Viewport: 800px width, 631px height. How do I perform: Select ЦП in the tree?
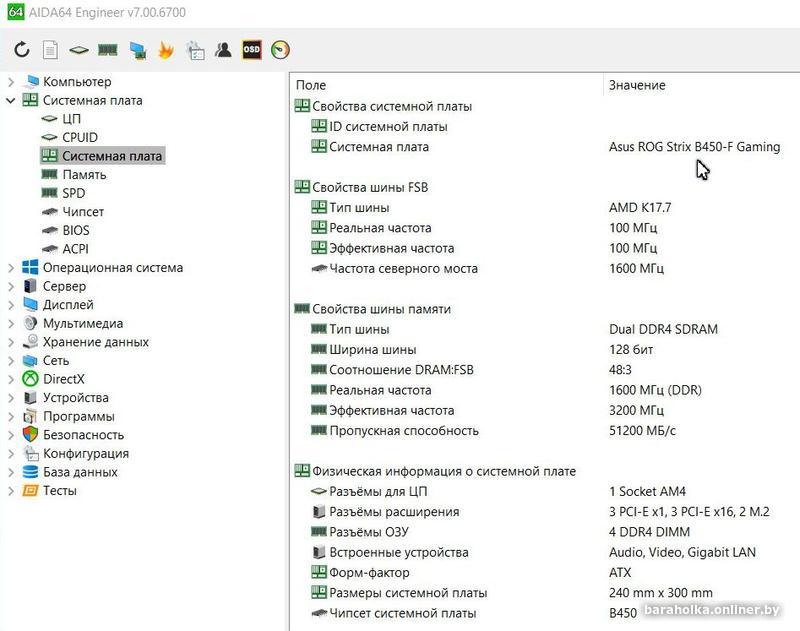pos(71,119)
